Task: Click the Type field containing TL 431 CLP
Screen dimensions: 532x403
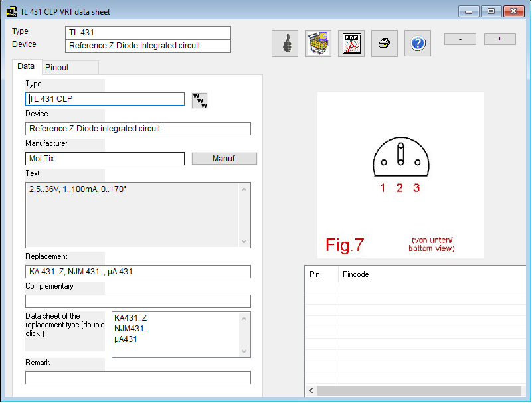Action: 105,99
